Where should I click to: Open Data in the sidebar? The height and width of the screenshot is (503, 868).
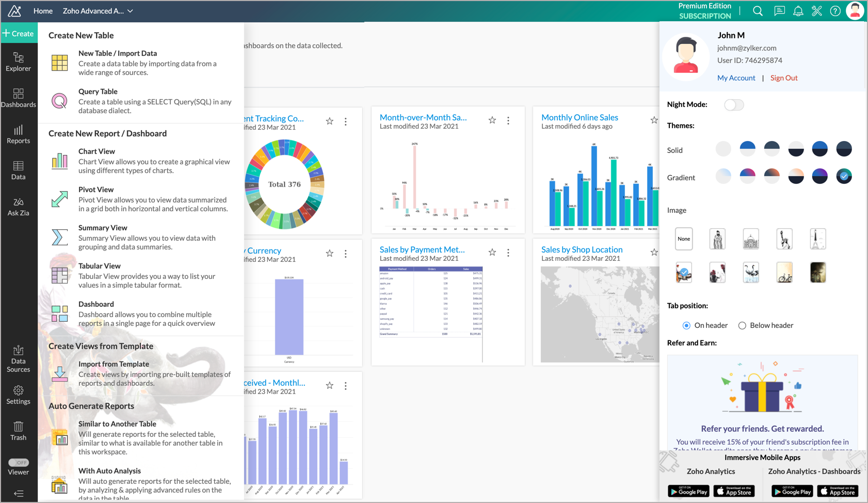[19, 170]
